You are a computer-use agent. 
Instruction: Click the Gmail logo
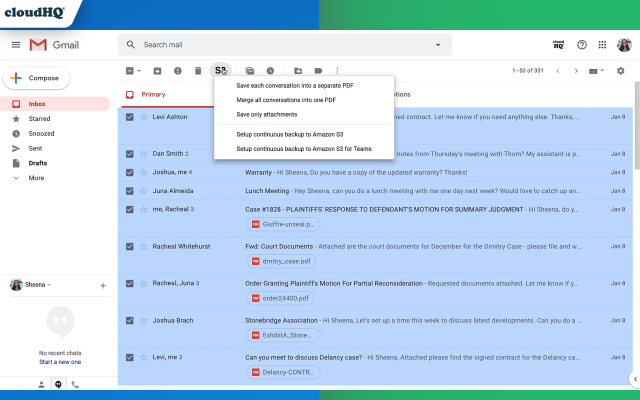pos(54,45)
